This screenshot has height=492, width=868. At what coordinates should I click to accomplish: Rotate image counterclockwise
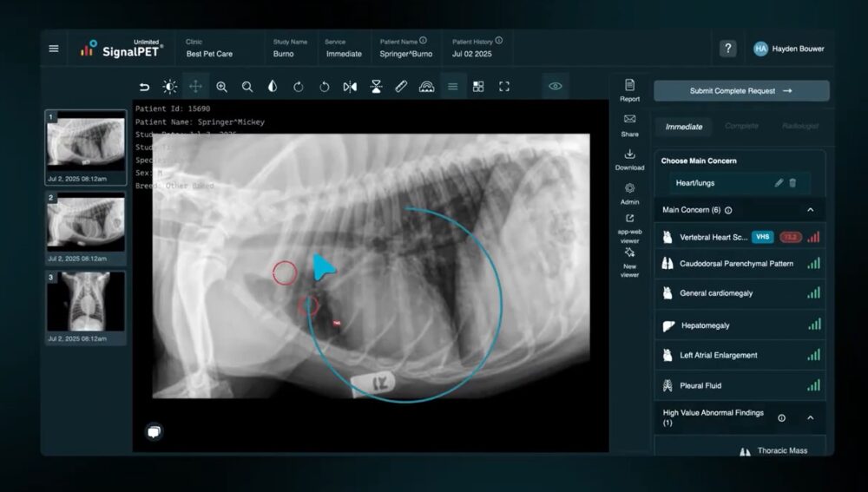325,87
